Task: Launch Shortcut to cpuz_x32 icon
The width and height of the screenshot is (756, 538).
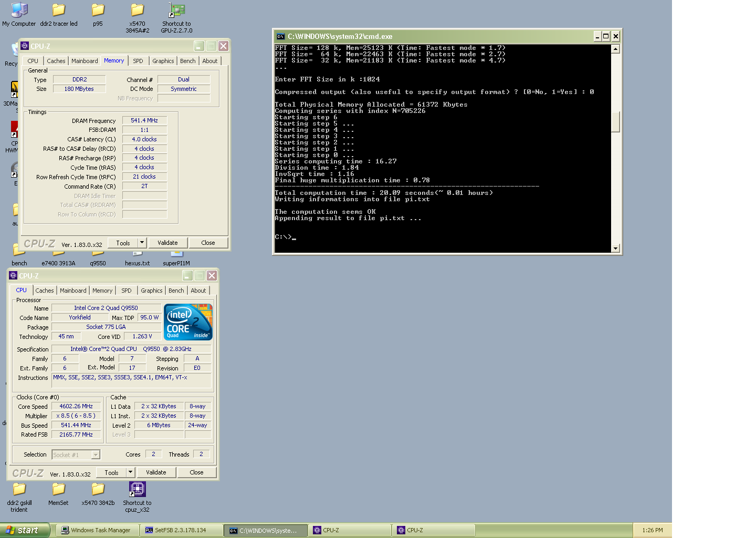Action: (x=137, y=497)
